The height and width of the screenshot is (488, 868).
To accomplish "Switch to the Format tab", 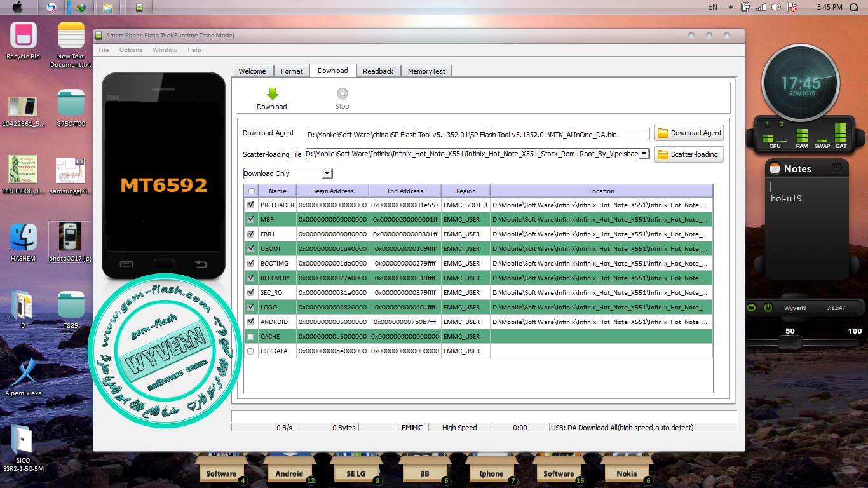I will pos(292,71).
